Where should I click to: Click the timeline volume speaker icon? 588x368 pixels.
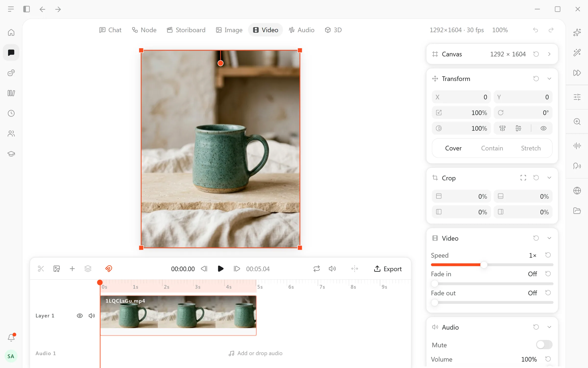(x=332, y=269)
